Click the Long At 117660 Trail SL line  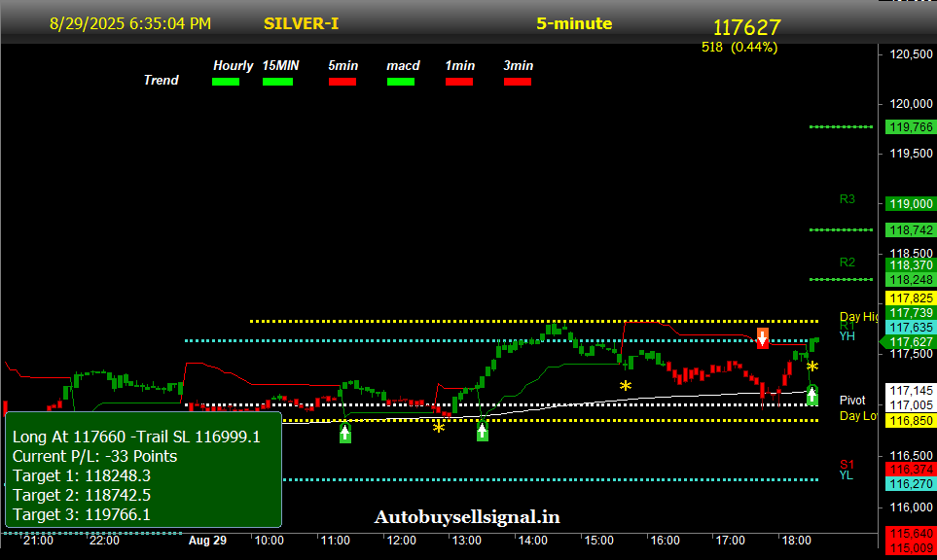(136, 437)
